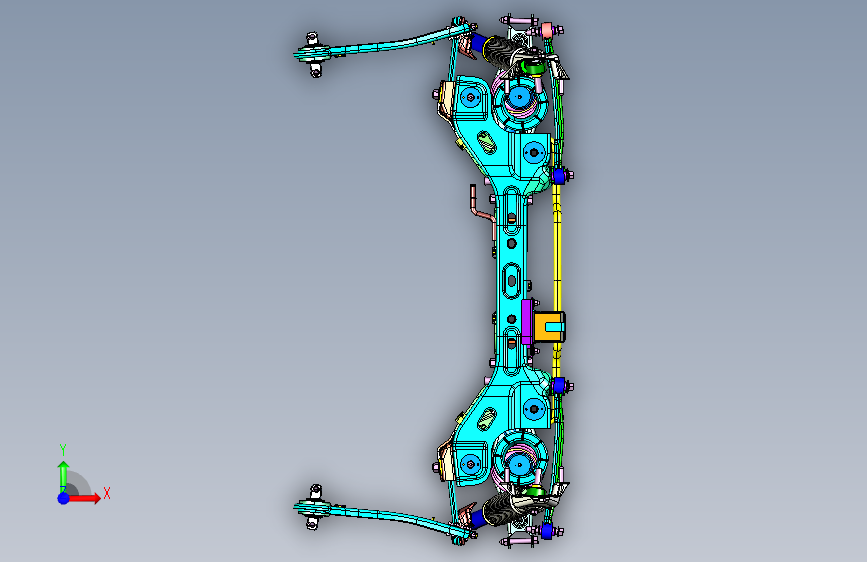The width and height of the screenshot is (867, 562).
Task: Select the copper-colored bent pipe on the crossmember
Action: click(x=482, y=210)
